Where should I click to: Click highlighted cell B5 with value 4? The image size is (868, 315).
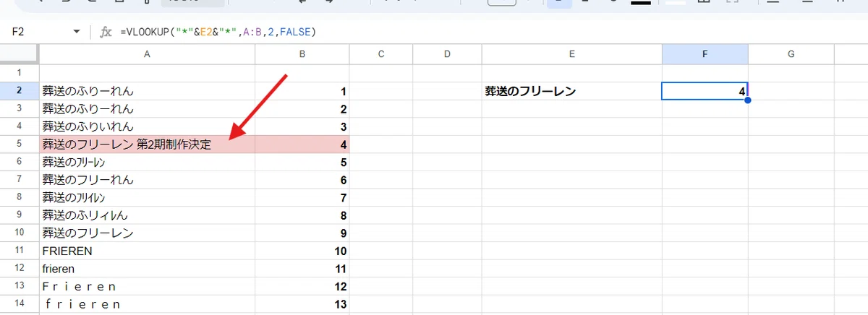coord(302,144)
